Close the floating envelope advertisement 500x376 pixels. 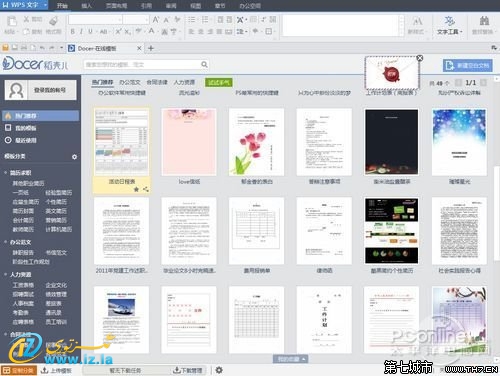pyautogui.click(x=420, y=58)
